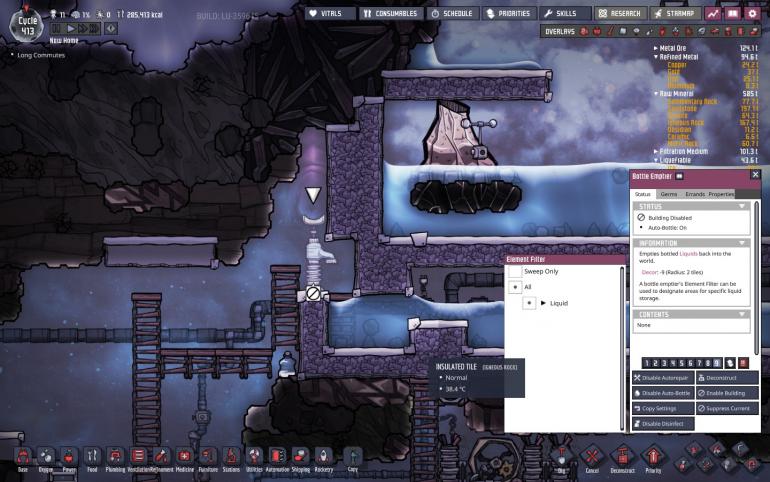Image resolution: width=770 pixels, height=482 pixels.
Task: Click the Copy Settings button
Action: 663,408
